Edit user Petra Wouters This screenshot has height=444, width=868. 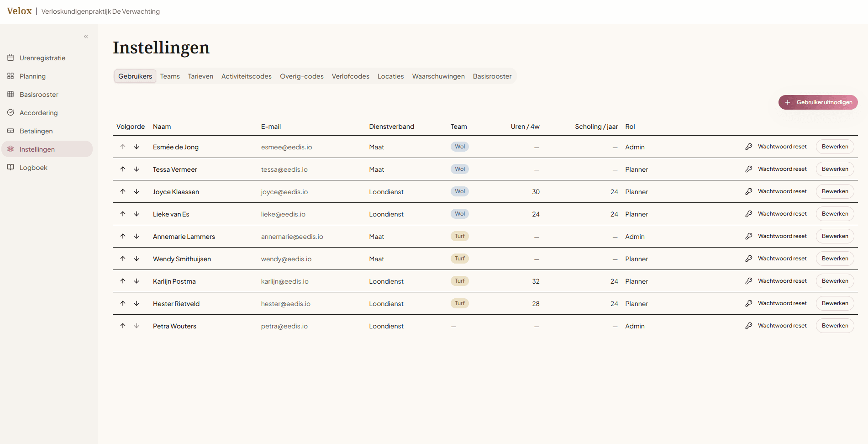click(835, 326)
